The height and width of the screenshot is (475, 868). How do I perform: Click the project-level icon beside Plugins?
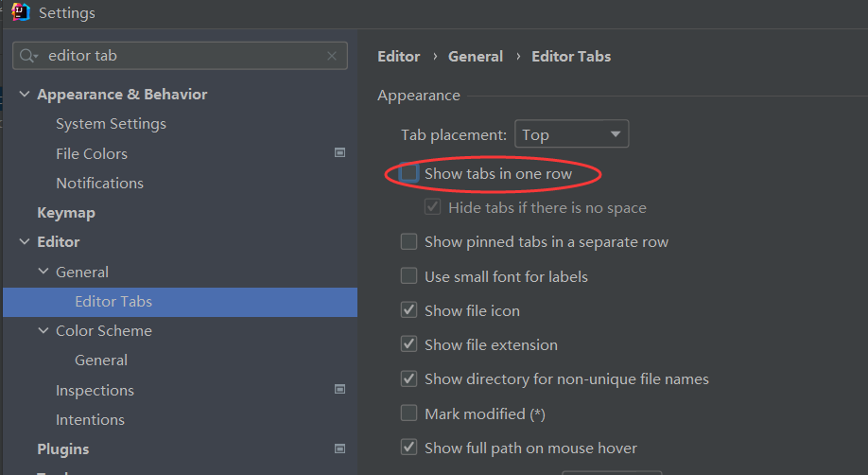coord(340,449)
